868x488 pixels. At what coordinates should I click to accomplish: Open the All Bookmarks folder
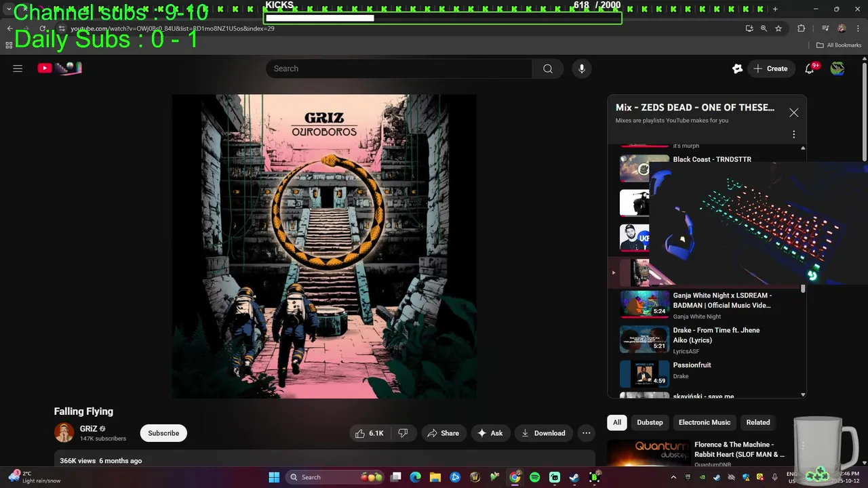pyautogui.click(x=839, y=45)
